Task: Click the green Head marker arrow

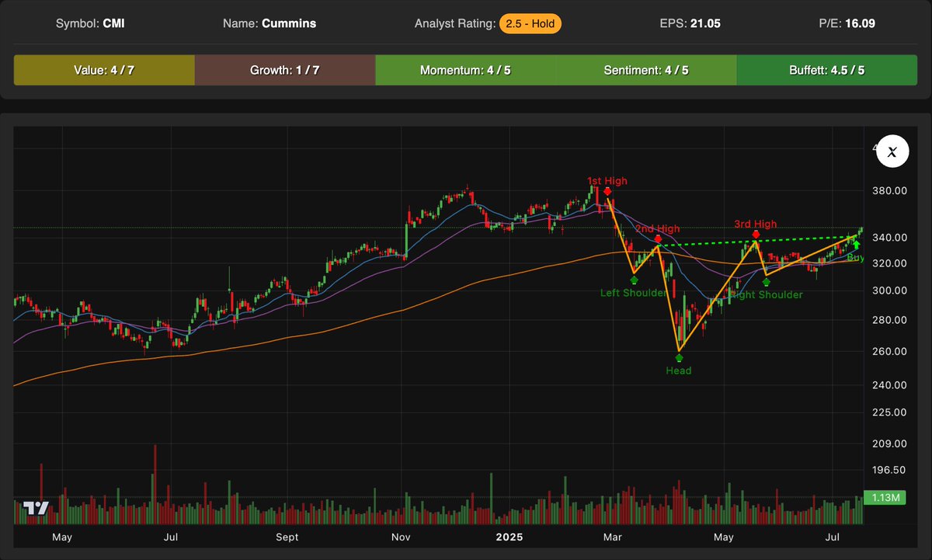Action: pyautogui.click(x=680, y=358)
